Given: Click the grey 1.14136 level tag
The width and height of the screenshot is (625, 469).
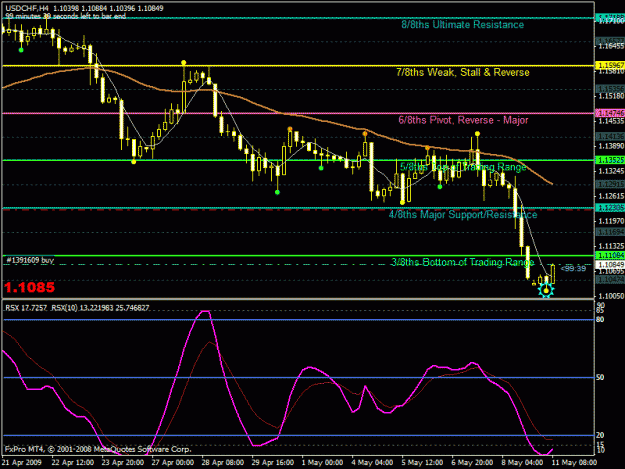Looking at the screenshot, I should pos(610,137).
